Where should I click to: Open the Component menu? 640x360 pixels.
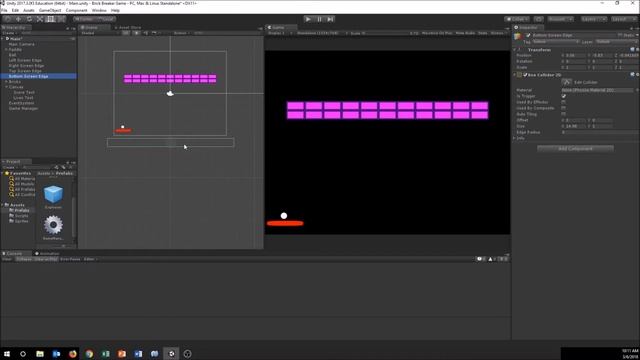coord(76,10)
